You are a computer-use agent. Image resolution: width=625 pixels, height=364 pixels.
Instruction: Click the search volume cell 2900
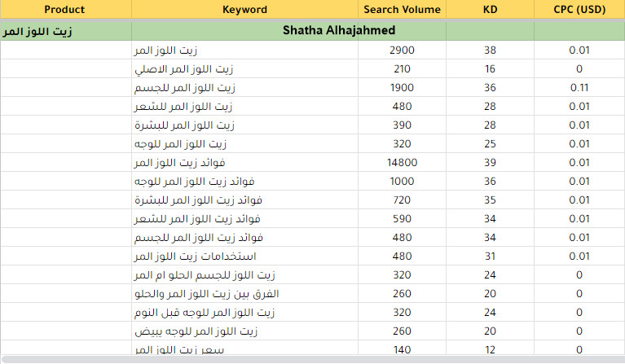pyautogui.click(x=402, y=50)
